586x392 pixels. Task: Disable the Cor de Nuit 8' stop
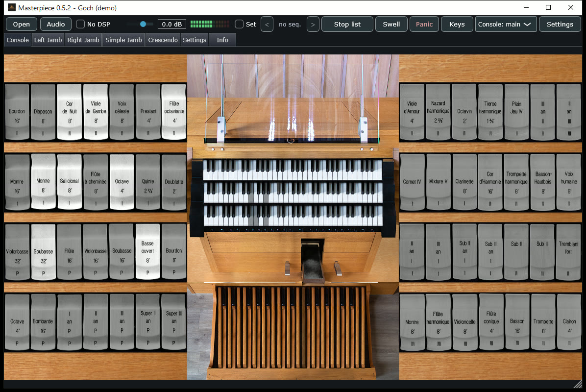[70, 112]
